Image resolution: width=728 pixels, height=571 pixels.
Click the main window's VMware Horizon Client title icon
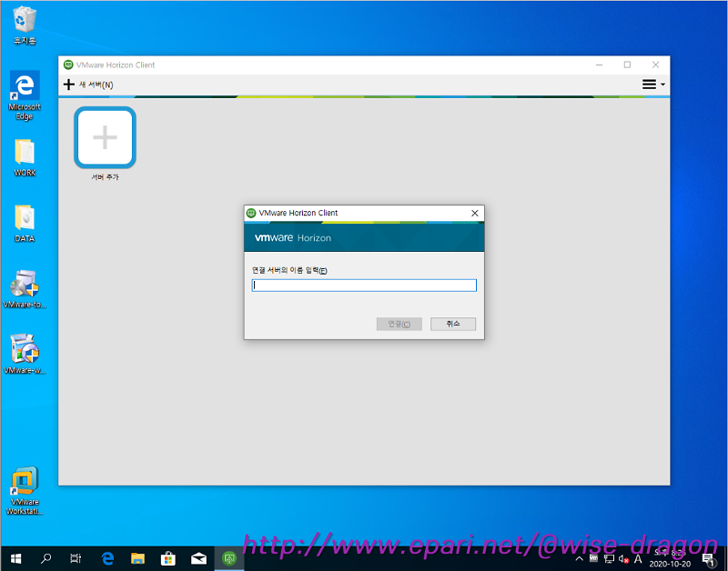pos(68,65)
